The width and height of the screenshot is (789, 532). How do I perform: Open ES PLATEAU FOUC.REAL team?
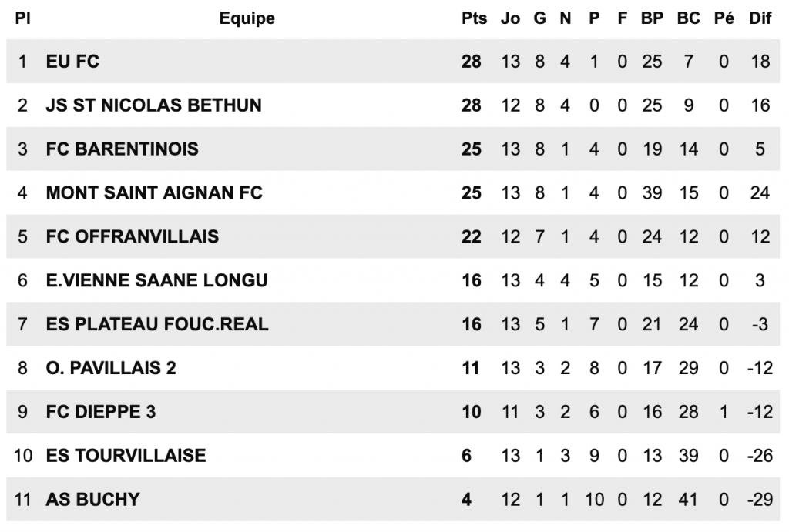157,324
